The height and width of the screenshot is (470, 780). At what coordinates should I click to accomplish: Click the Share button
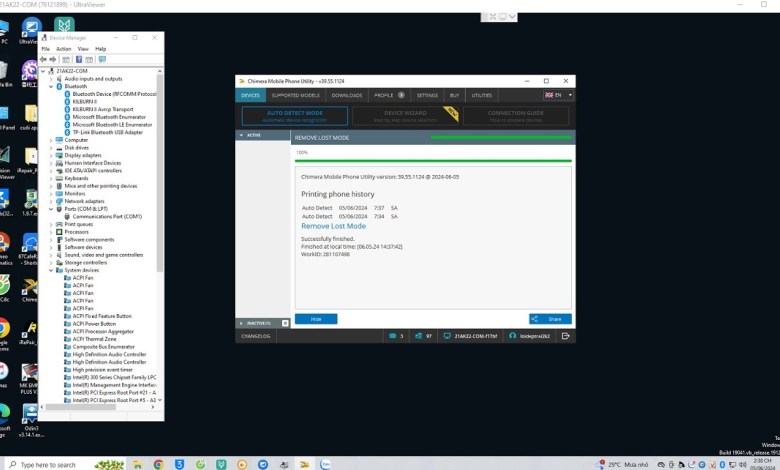click(550, 319)
